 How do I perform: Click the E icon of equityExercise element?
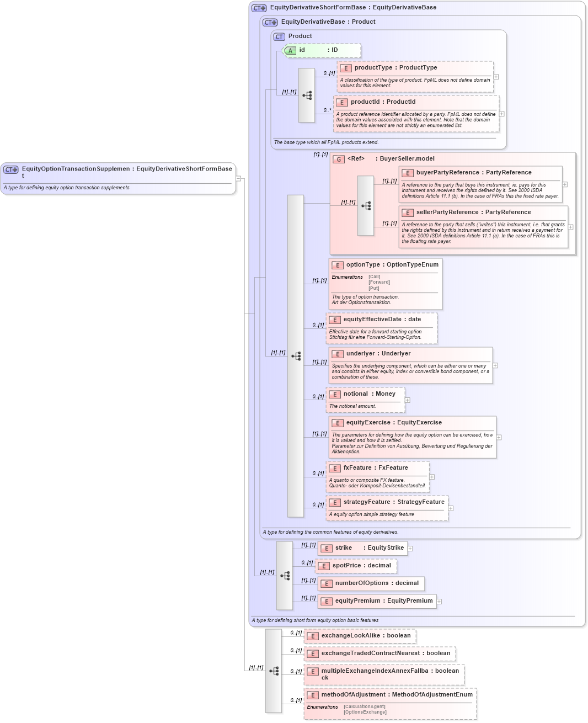pos(338,423)
